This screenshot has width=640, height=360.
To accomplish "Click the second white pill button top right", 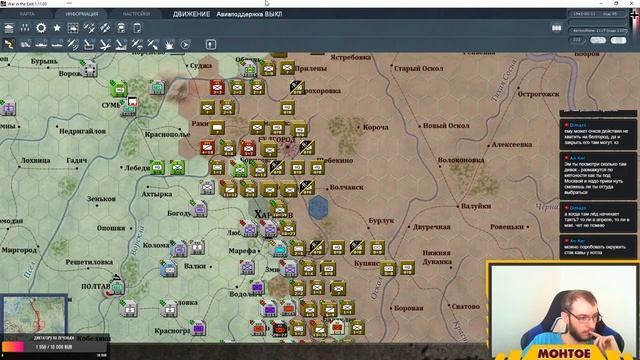I will tap(618, 40).
